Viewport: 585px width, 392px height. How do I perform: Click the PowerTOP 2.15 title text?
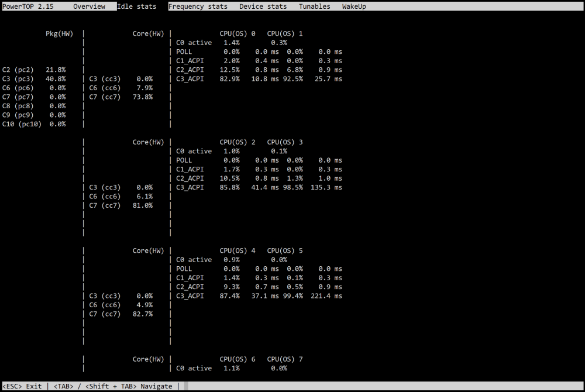(x=28, y=6)
